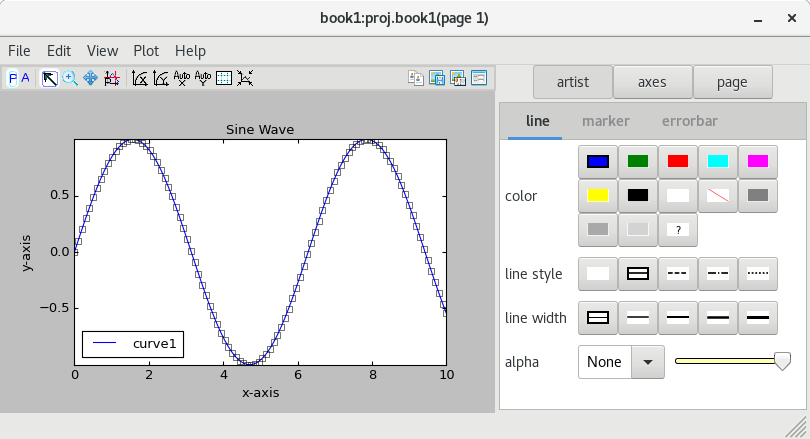Select the dash-dot line style
Image resolution: width=810 pixels, height=439 pixels.
point(718,274)
